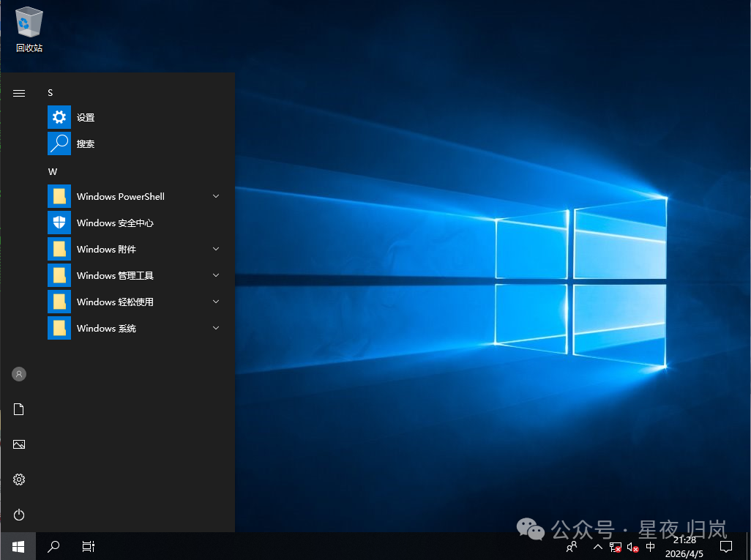The height and width of the screenshot is (560, 751).
Task: Click the disconnected network tray icon
Action: (x=616, y=547)
